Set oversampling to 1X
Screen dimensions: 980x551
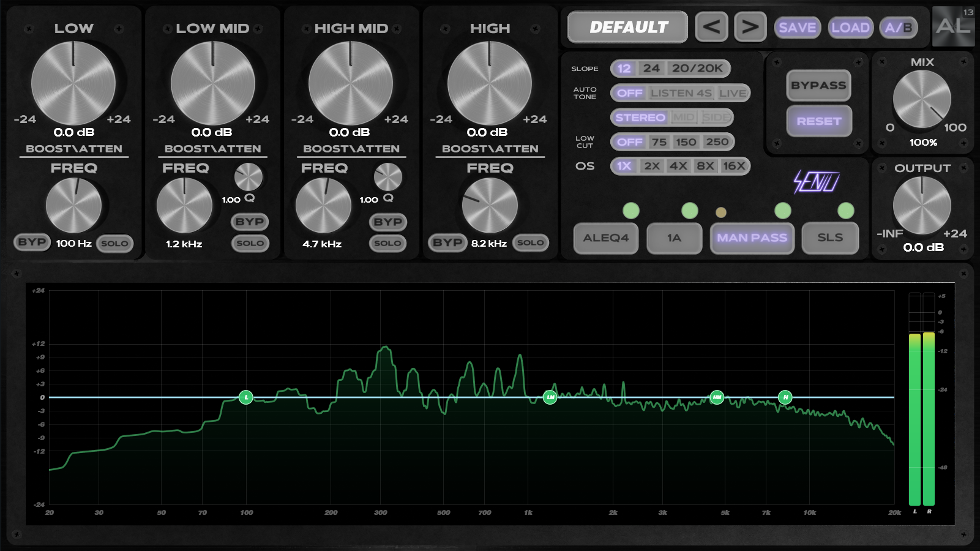[624, 166]
